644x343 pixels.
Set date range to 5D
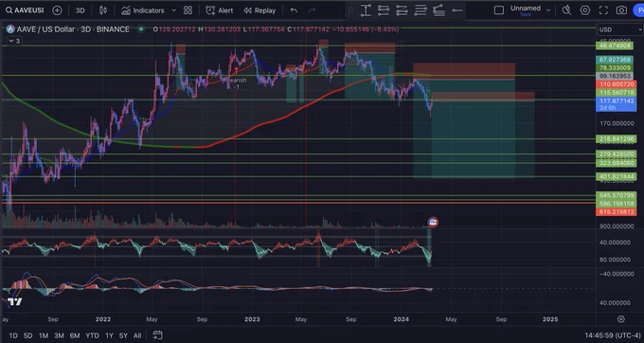coord(27,335)
